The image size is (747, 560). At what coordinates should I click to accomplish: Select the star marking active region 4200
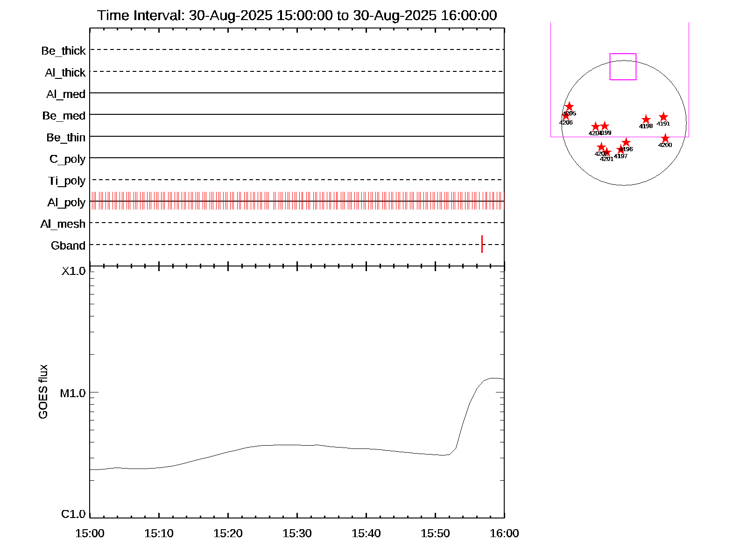pyautogui.click(x=665, y=139)
